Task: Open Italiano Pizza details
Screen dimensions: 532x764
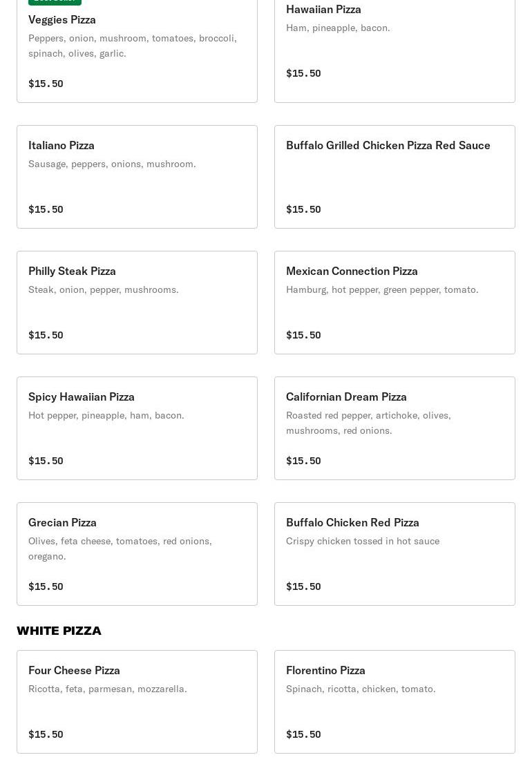Action: pyautogui.click(x=137, y=177)
